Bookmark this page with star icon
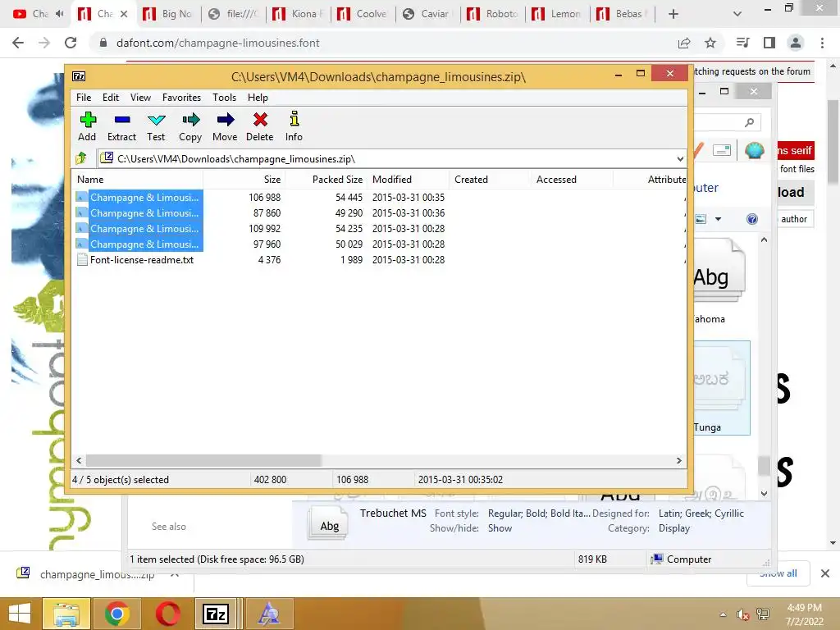Viewport: 840px width, 630px height. [710, 43]
